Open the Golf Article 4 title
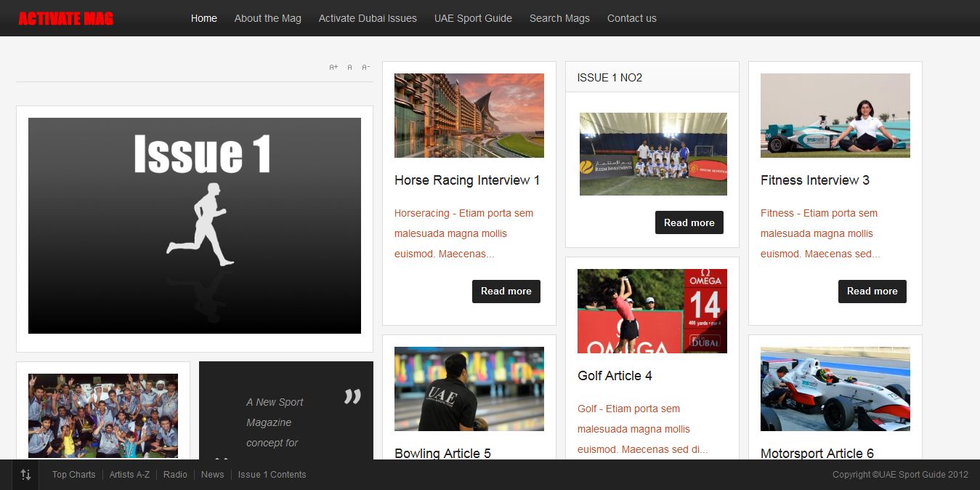The height and width of the screenshot is (490, 980). click(x=615, y=376)
